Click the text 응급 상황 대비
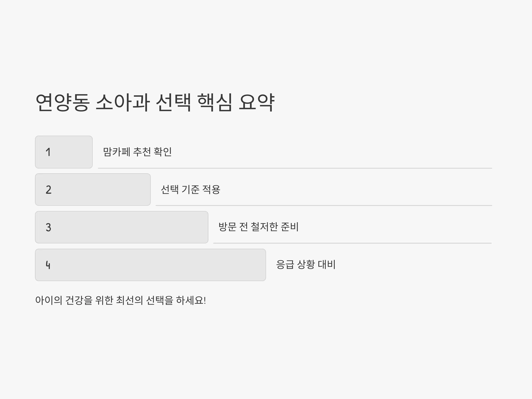 pos(306,264)
